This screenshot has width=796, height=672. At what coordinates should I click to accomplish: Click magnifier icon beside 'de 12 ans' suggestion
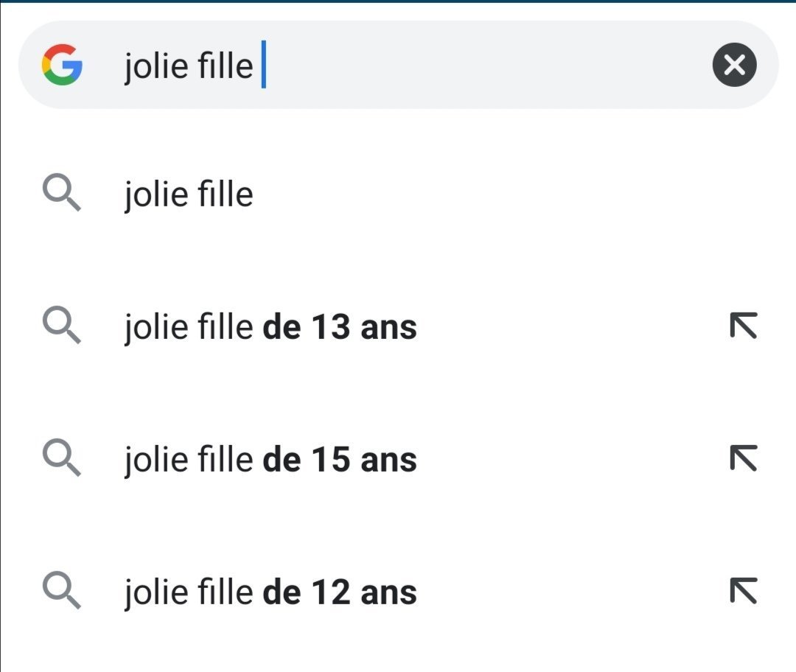tap(61, 590)
